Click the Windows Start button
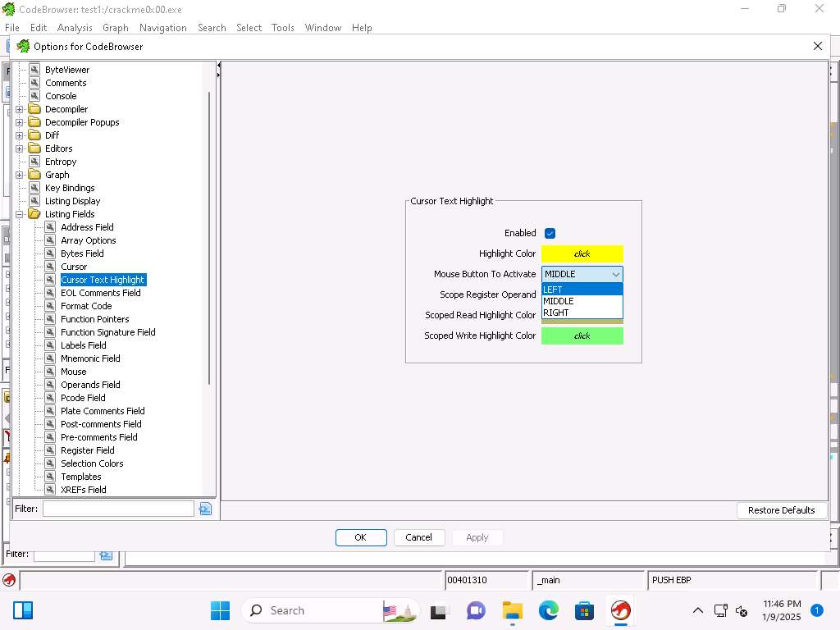Image resolution: width=840 pixels, height=630 pixels. (x=220, y=610)
